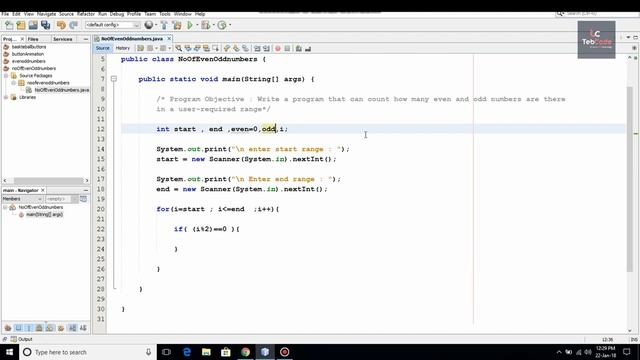Open Google Chrome from taskbar
The image size is (640, 360).
(245, 352)
